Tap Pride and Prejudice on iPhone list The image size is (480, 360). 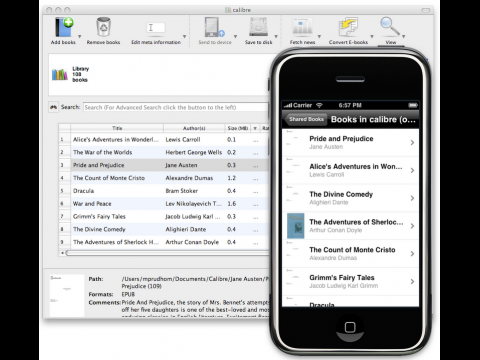[350, 142]
